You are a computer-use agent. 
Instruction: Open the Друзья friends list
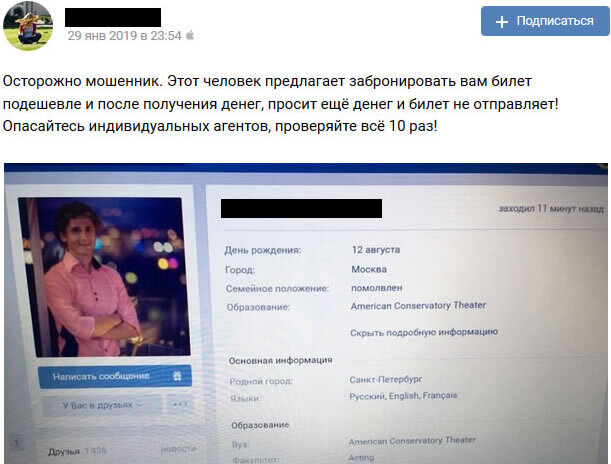click(64, 452)
